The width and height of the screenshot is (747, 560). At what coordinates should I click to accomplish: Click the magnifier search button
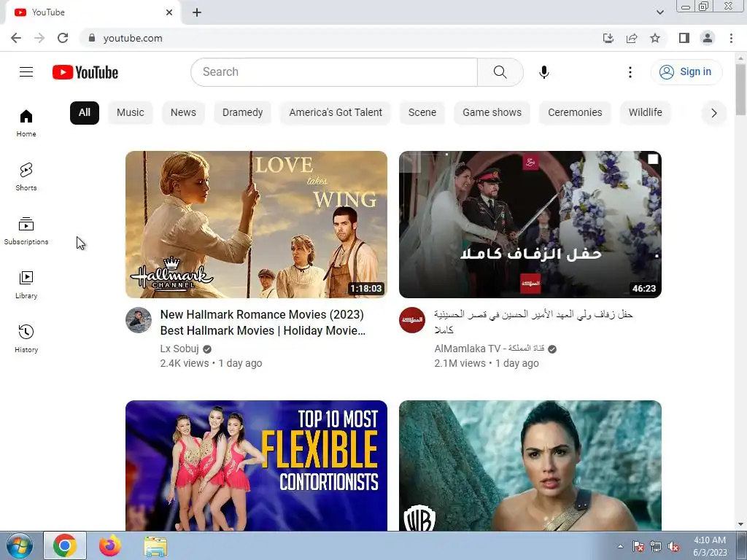500,72
